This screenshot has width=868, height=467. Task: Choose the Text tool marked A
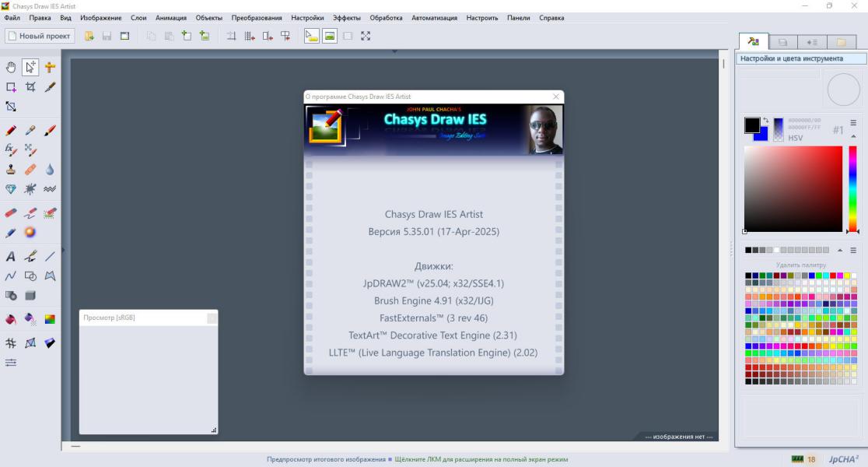(x=11, y=257)
